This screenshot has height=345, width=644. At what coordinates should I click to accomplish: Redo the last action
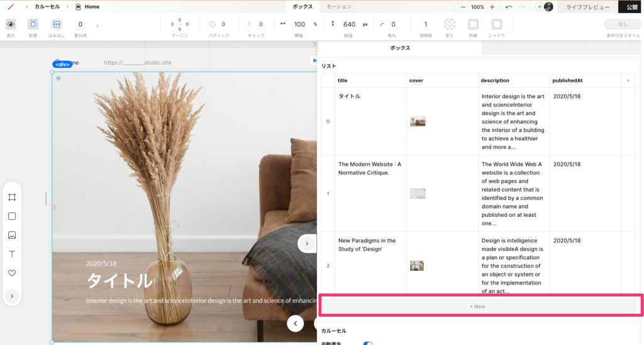coord(521,7)
